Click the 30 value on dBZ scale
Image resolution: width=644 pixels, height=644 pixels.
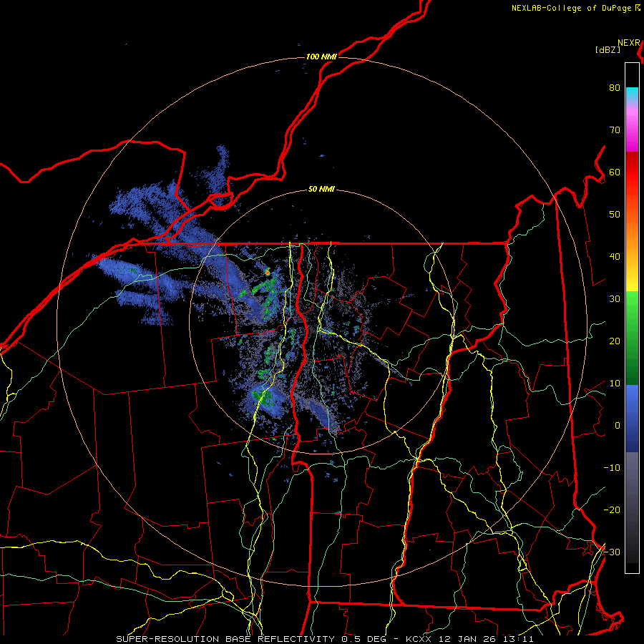coord(615,299)
